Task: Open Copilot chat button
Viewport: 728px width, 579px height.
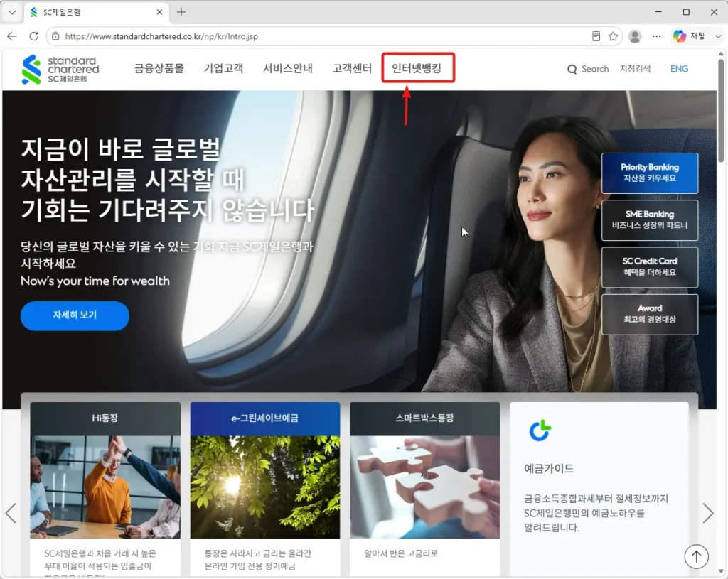Action: click(x=689, y=36)
